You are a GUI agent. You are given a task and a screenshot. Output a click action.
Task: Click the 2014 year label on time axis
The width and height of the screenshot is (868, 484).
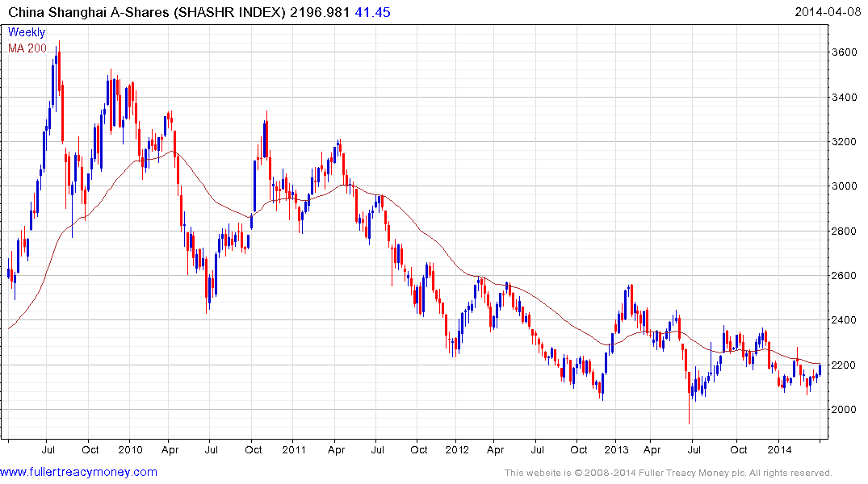[x=779, y=449]
